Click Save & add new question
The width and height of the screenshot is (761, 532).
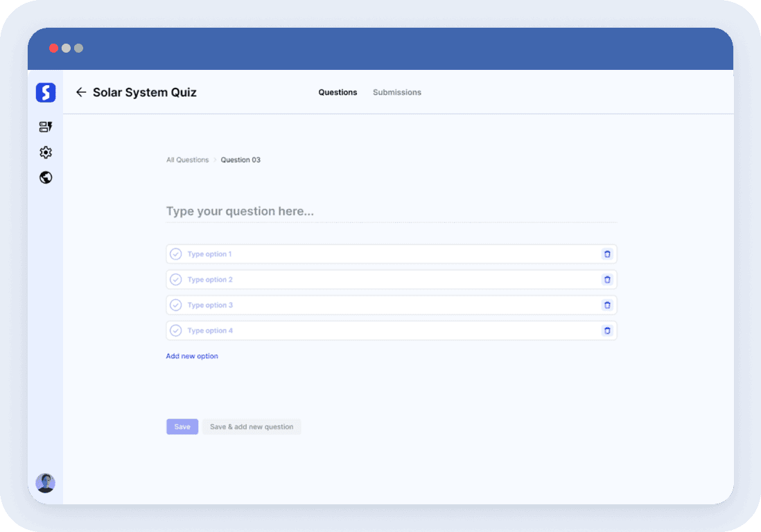252,427
